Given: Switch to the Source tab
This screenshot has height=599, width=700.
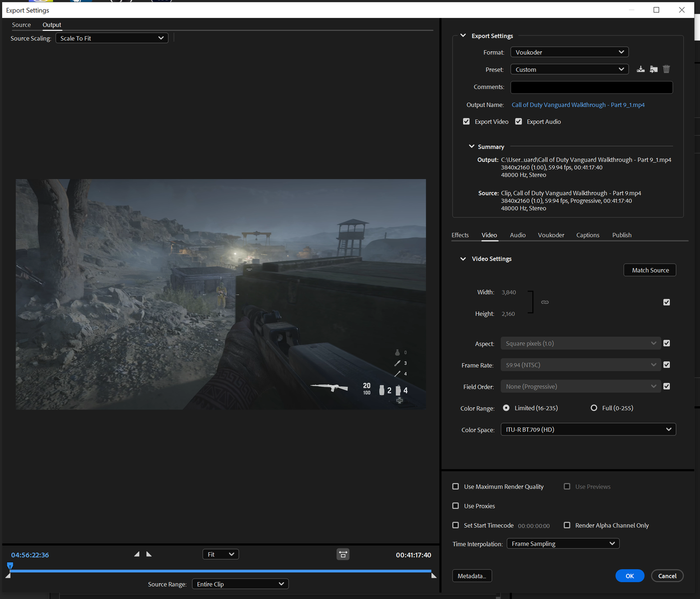Looking at the screenshot, I should click(21, 25).
